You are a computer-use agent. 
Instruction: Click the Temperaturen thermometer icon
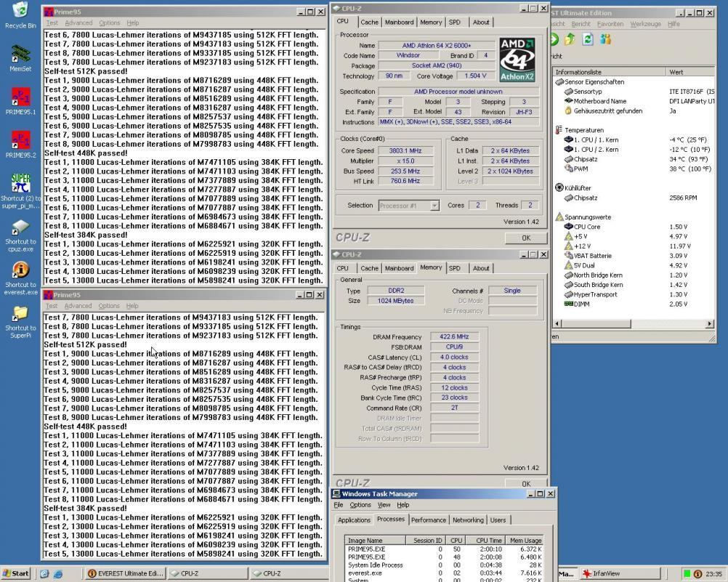tap(559, 130)
